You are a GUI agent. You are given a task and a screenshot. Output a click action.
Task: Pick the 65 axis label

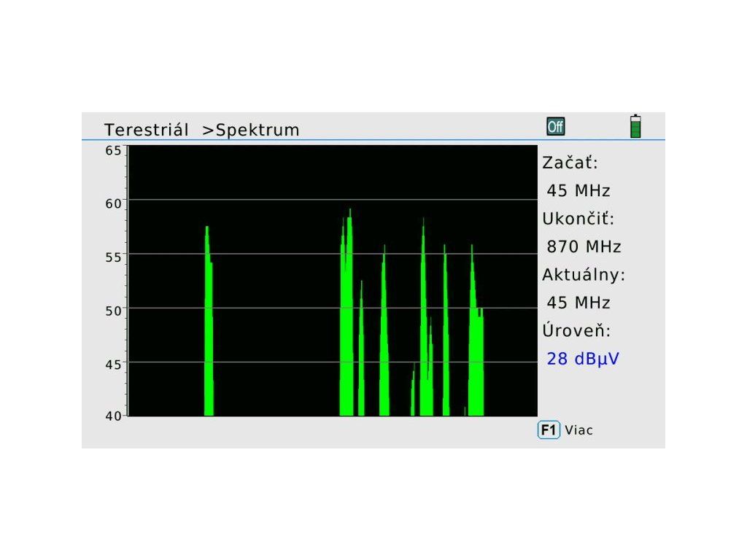tap(113, 150)
